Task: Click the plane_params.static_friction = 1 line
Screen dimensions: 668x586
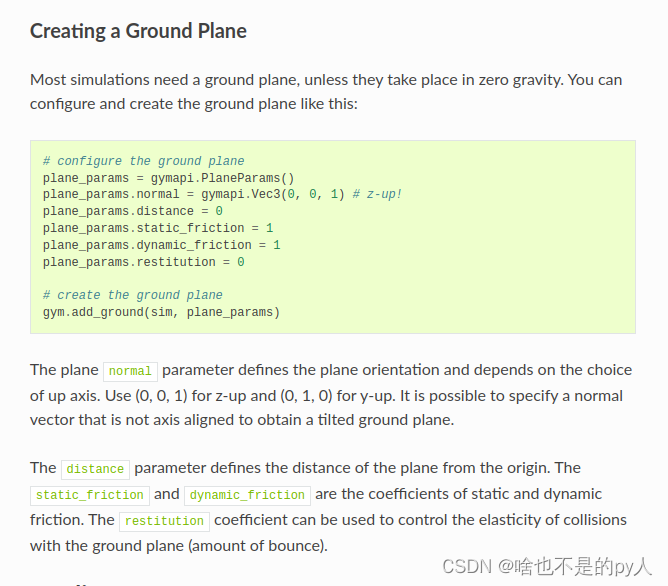Action: tap(158, 228)
